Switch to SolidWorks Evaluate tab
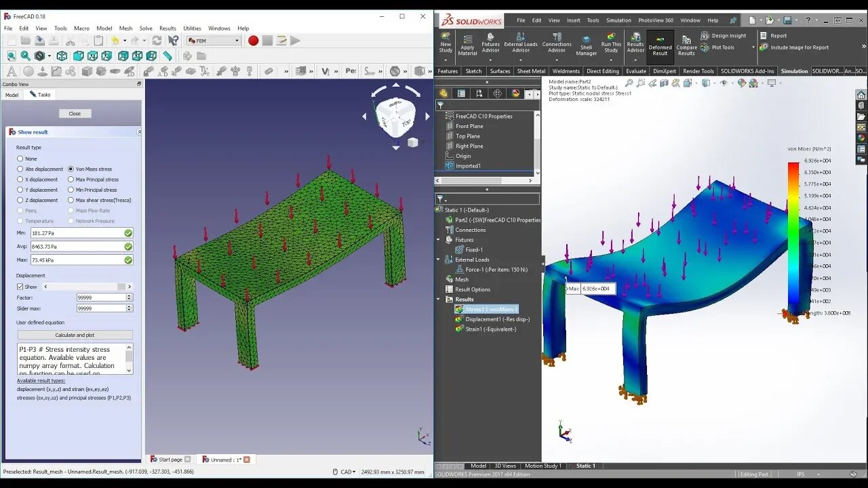Viewport: 868px width, 488px height. click(x=636, y=71)
